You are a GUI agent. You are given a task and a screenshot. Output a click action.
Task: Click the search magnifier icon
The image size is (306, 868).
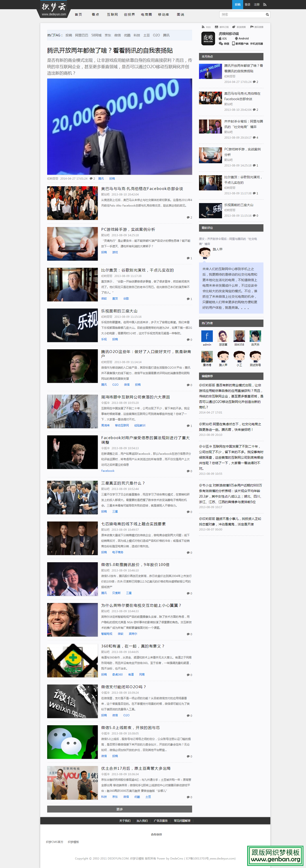click(267, 15)
